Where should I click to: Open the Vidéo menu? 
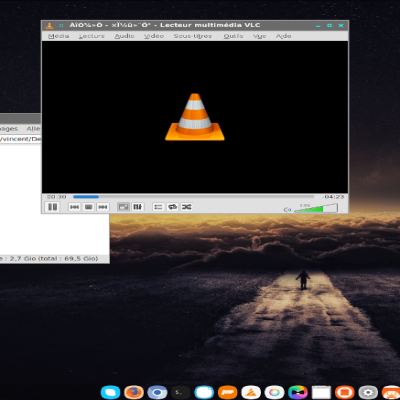[154, 36]
